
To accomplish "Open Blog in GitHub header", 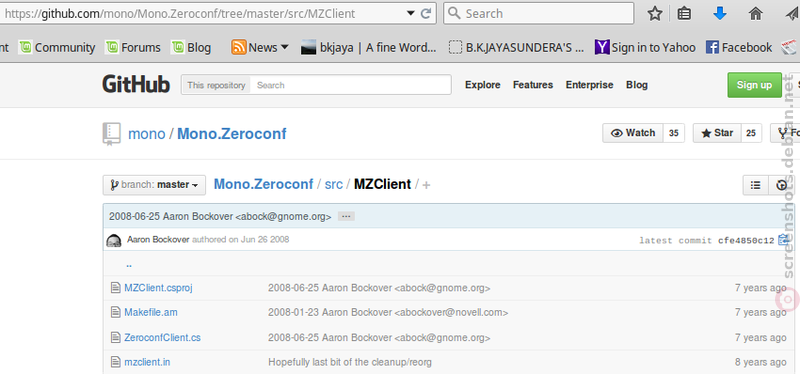I will 637,85.
